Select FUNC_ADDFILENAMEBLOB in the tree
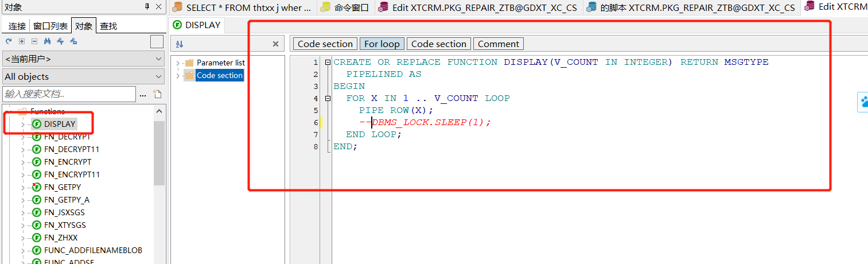The width and height of the screenshot is (868, 264). (x=93, y=250)
